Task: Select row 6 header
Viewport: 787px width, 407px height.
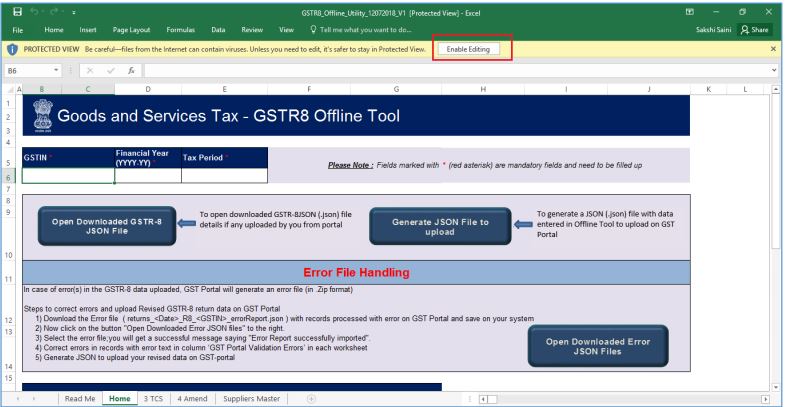Action: pos(8,178)
